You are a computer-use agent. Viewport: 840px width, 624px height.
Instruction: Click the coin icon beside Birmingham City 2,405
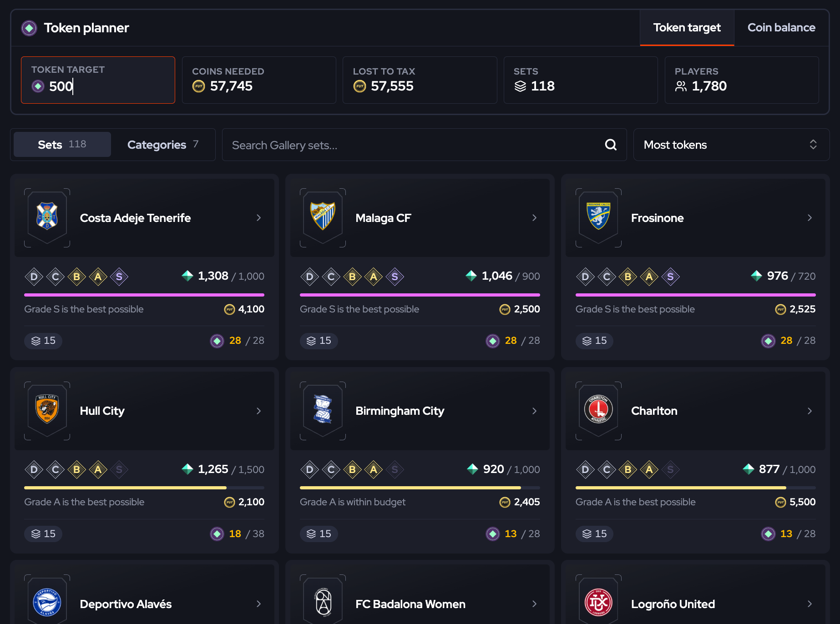[x=505, y=502]
